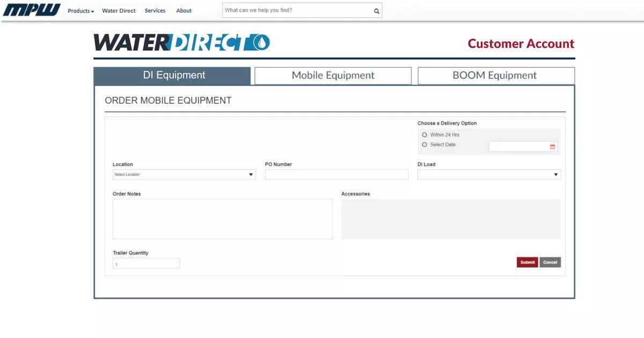Image resolution: width=644 pixels, height=338 pixels.
Task: Click the MPW logo
Action: tap(32, 10)
